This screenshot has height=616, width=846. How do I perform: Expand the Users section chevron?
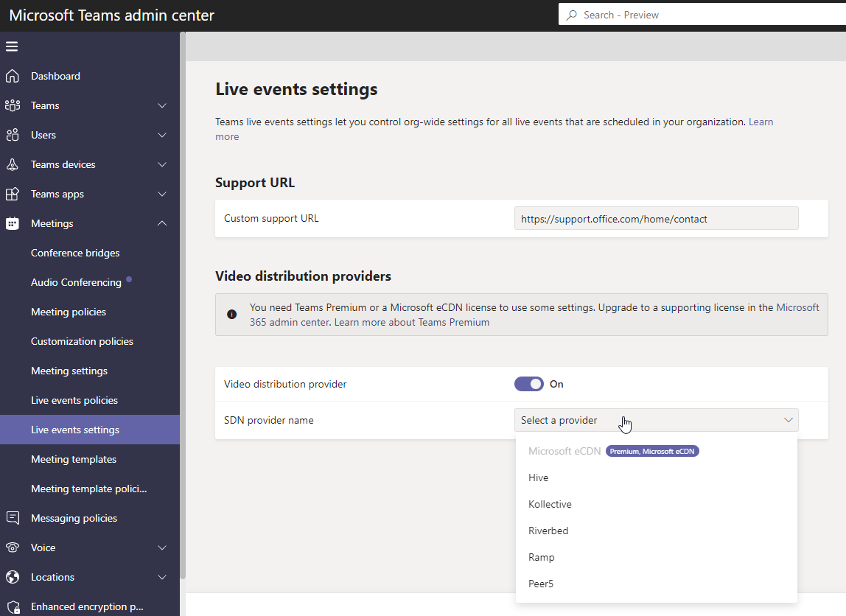[162, 135]
